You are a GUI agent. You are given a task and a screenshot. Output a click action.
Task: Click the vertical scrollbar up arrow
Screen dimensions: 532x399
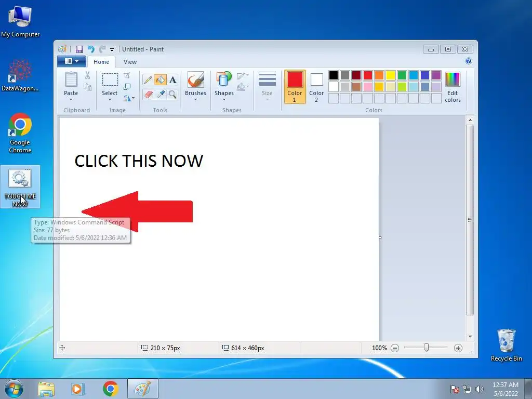pos(470,120)
